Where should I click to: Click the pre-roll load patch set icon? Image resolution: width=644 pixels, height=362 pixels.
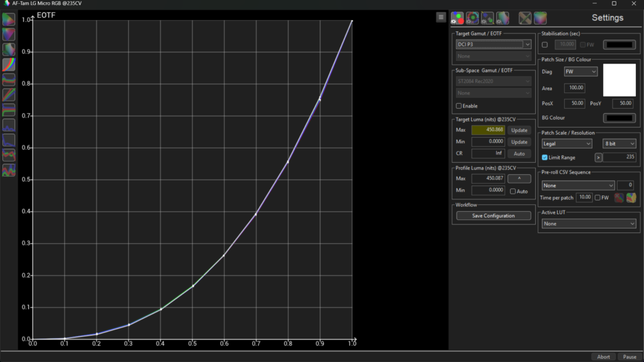point(631,198)
